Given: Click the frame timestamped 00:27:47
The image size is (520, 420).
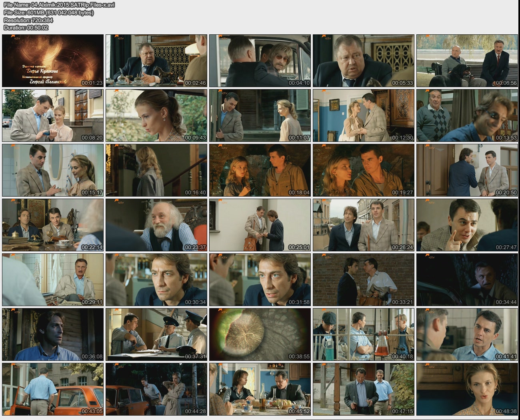Looking at the screenshot, I should coord(467,225).
